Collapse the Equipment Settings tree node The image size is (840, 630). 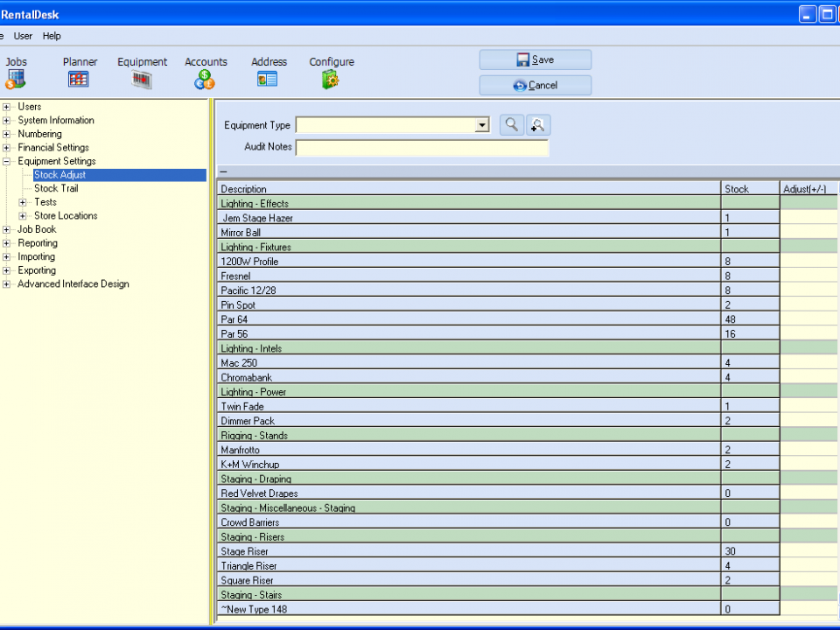point(7,162)
